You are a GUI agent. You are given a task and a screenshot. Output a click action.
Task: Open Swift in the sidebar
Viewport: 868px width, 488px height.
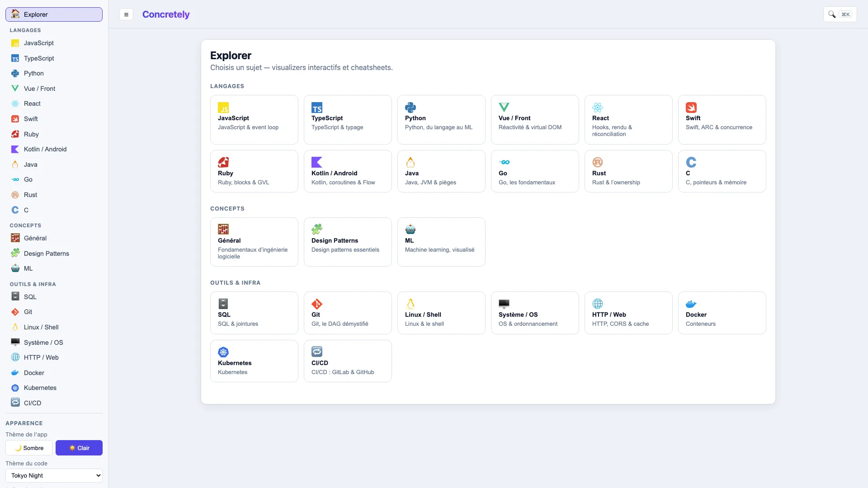click(54, 119)
